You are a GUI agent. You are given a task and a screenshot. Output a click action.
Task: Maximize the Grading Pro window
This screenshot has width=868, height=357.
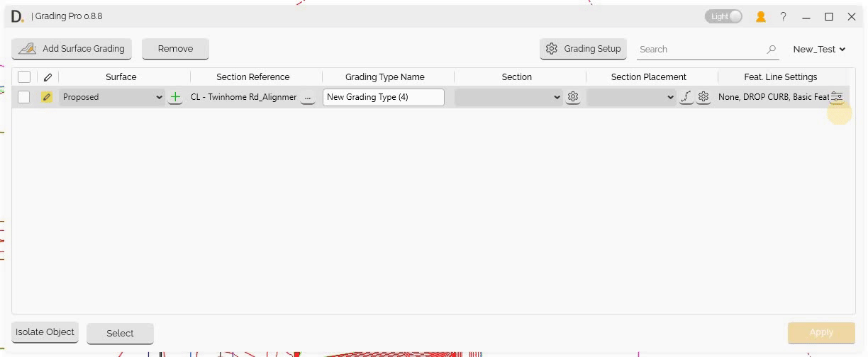pyautogui.click(x=828, y=16)
